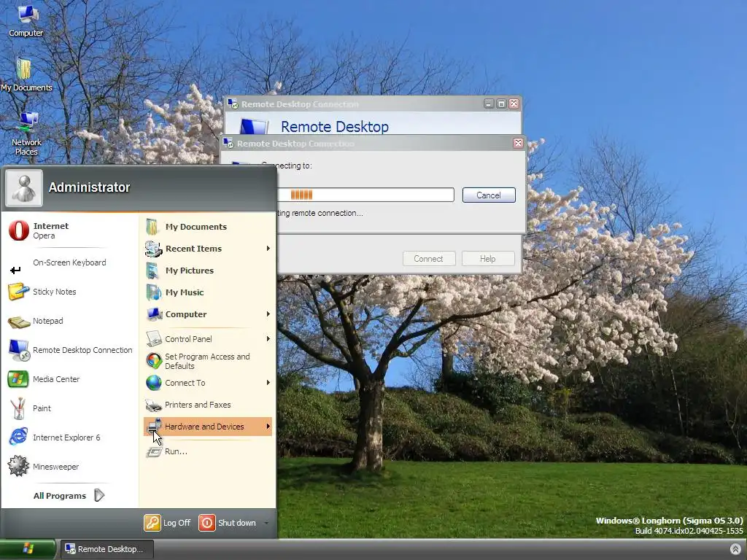
Task: Expand the Hardware and Devices submenu arrow
Action: pos(268,427)
